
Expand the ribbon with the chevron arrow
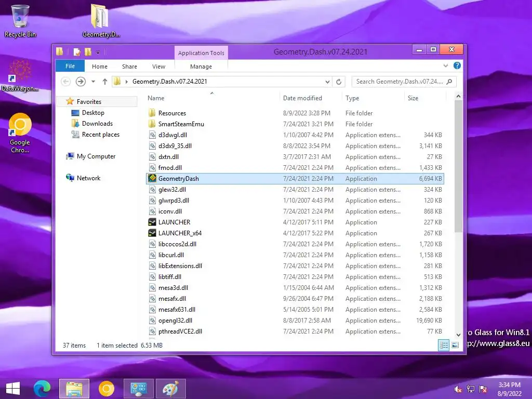[x=445, y=66]
